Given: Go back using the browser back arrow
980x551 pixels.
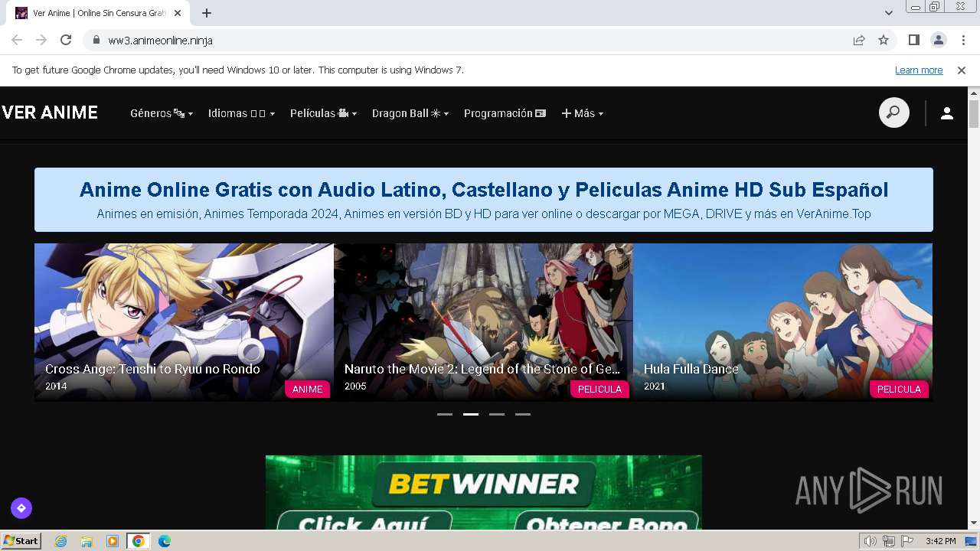Looking at the screenshot, I should [17, 40].
